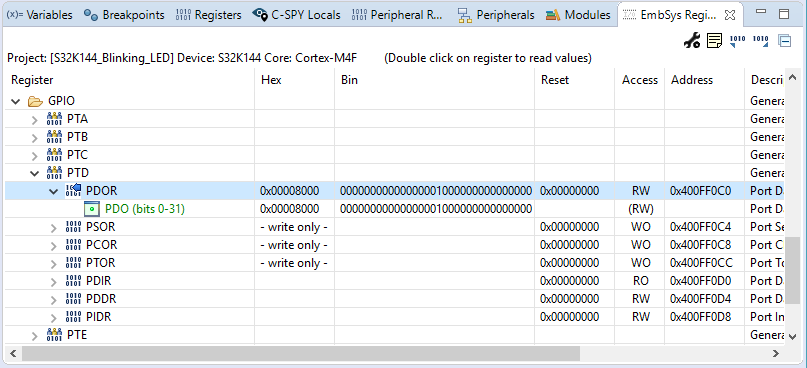The height and width of the screenshot is (368, 807).
Task: Expand the PDDR register
Action: click(x=54, y=300)
